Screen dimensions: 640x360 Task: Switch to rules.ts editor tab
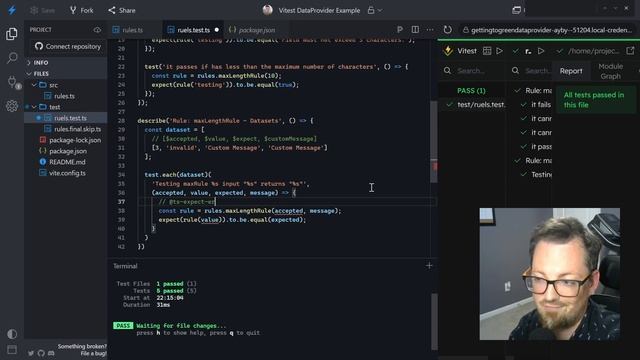132,30
